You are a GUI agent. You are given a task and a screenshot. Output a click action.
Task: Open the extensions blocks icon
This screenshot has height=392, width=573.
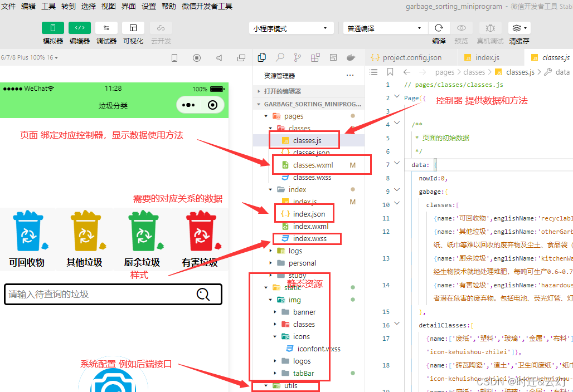click(x=315, y=57)
